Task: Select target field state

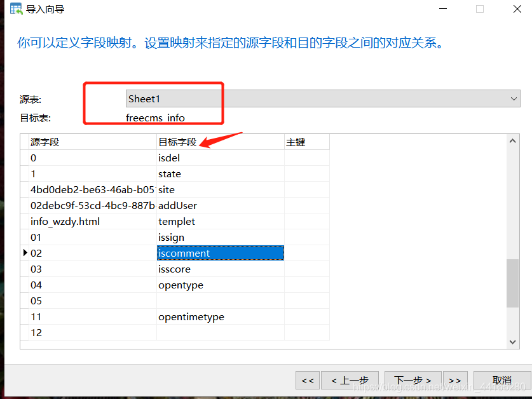Action: 221,173
